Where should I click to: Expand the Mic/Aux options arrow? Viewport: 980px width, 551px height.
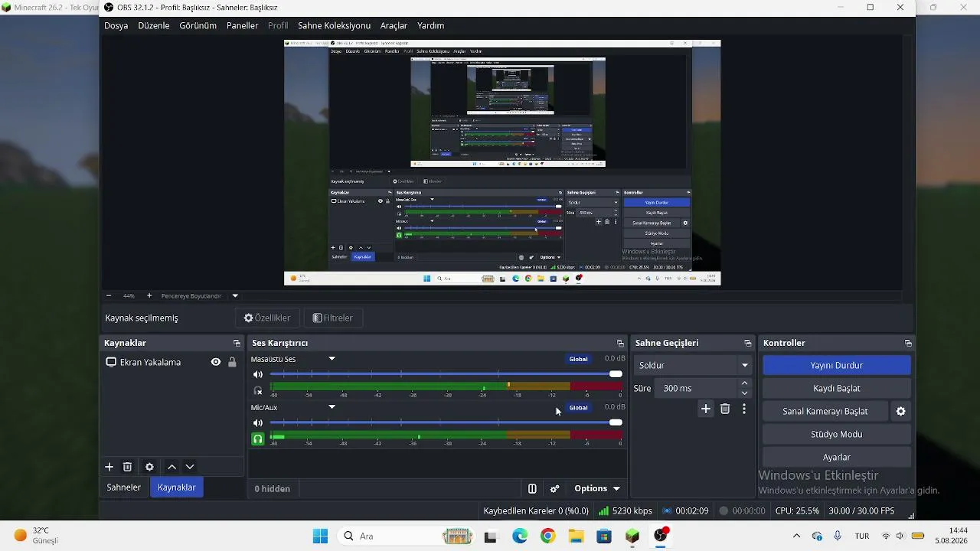click(332, 406)
